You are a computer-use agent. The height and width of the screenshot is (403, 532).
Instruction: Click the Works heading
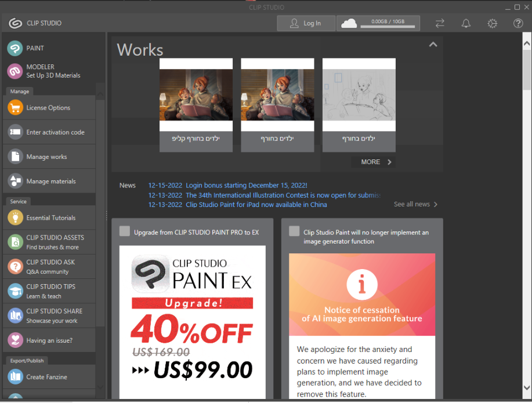pyautogui.click(x=140, y=50)
